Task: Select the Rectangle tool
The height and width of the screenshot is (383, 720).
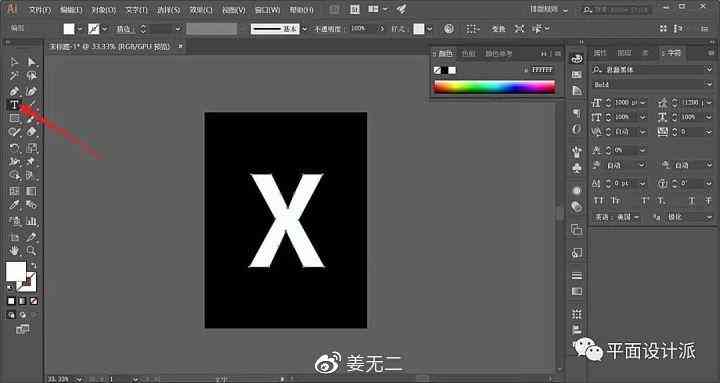Action: 14,118
